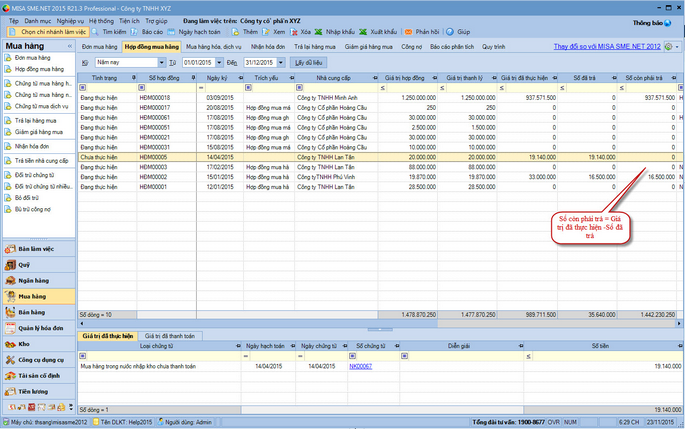685x429 pixels.
Task: Click the Ngày ký filter input field
Action: pos(223,88)
